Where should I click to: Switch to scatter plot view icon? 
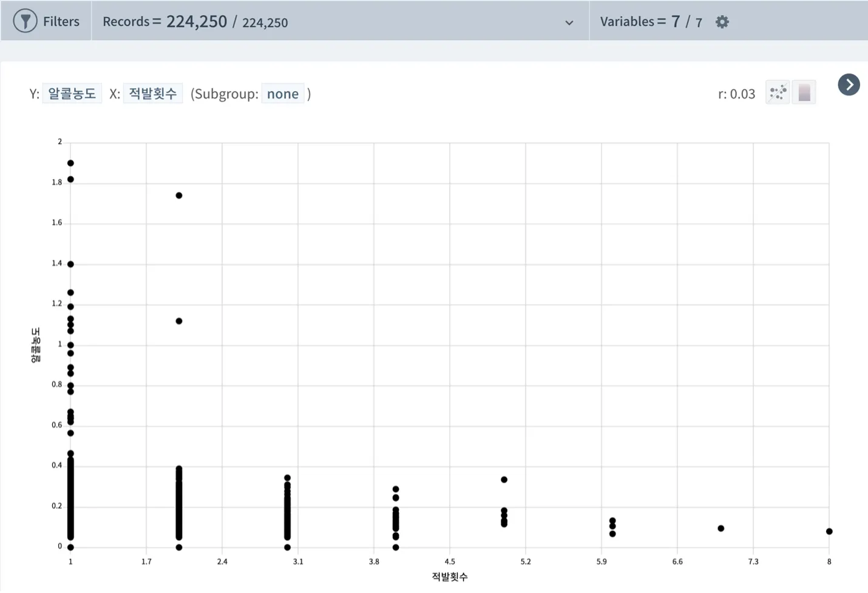click(778, 93)
